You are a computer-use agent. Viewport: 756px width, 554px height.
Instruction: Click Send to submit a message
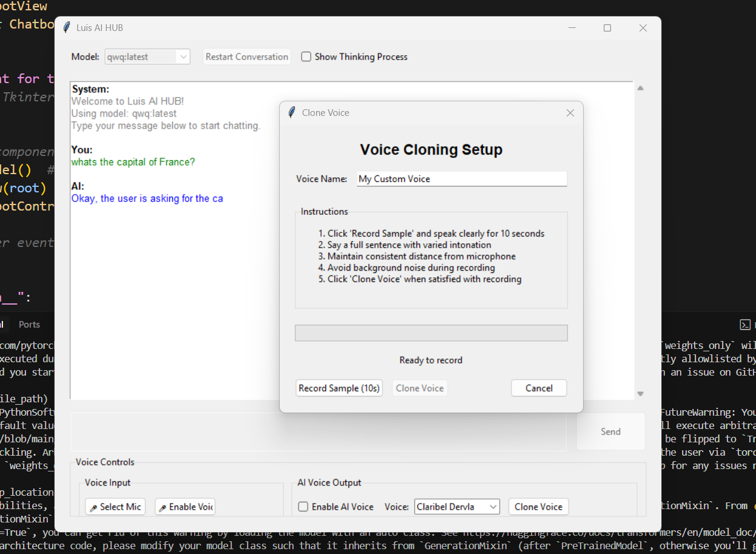(610, 431)
